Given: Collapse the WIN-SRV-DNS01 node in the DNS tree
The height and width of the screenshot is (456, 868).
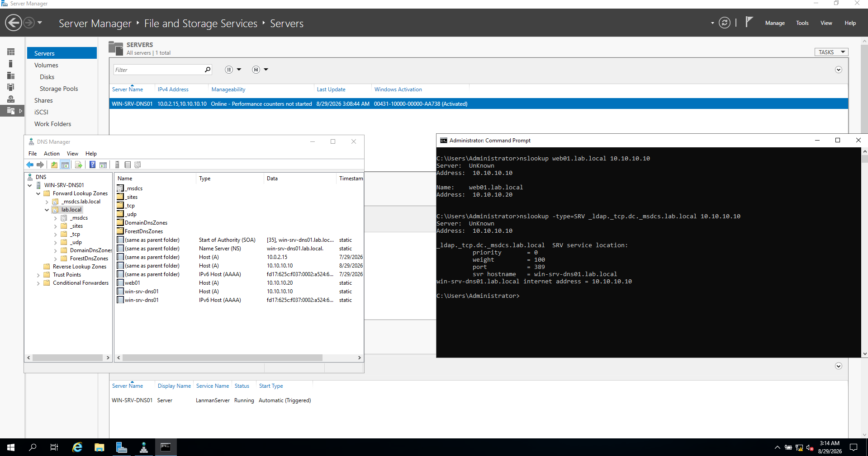Looking at the screenshot, I should coord(30,185).
